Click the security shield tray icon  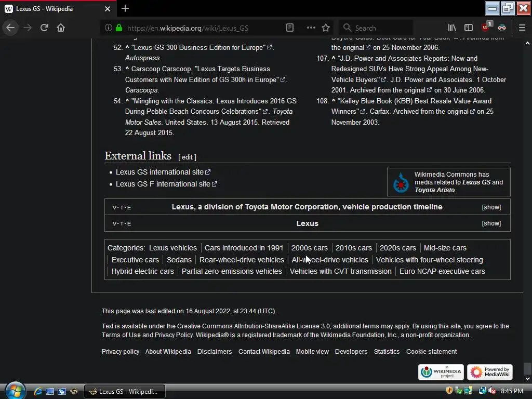click(449, 391)
